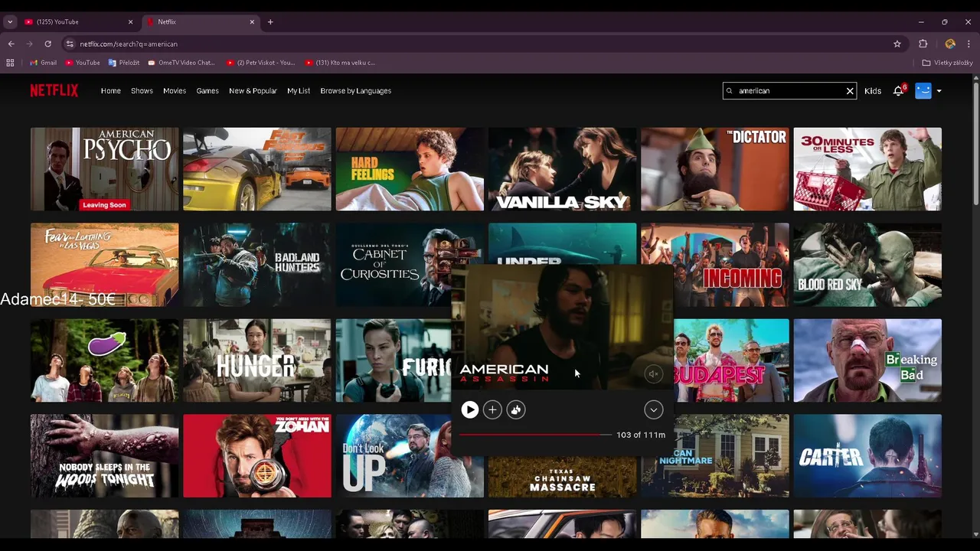Open the Všetky záložky bookmarks folder

[x=947, y=63]
